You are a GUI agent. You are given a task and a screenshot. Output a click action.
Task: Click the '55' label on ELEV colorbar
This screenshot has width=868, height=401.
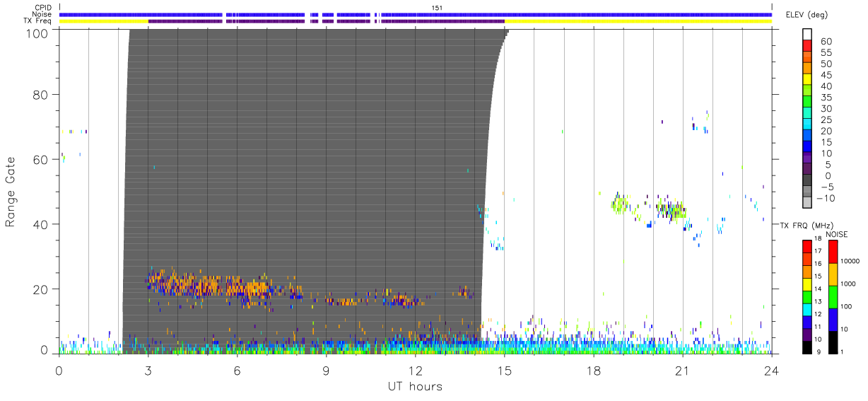pyautogui.click(x=826, y=53)
